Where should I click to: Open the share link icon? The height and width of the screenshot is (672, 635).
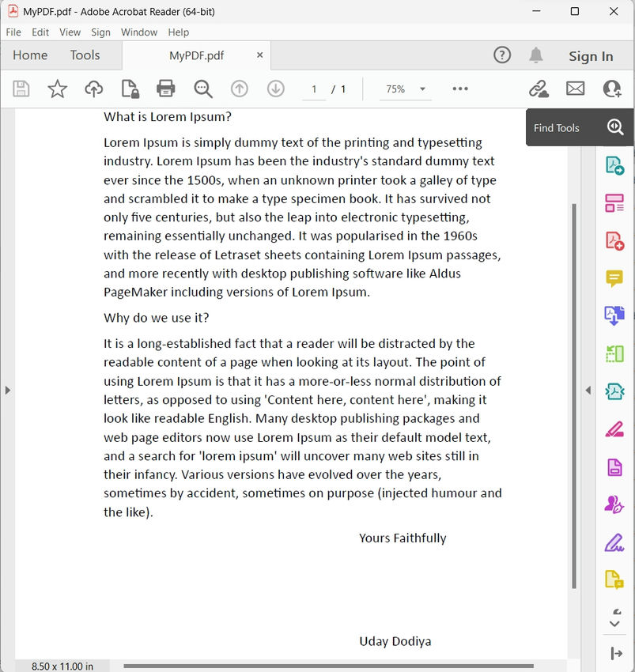[539, 89]
